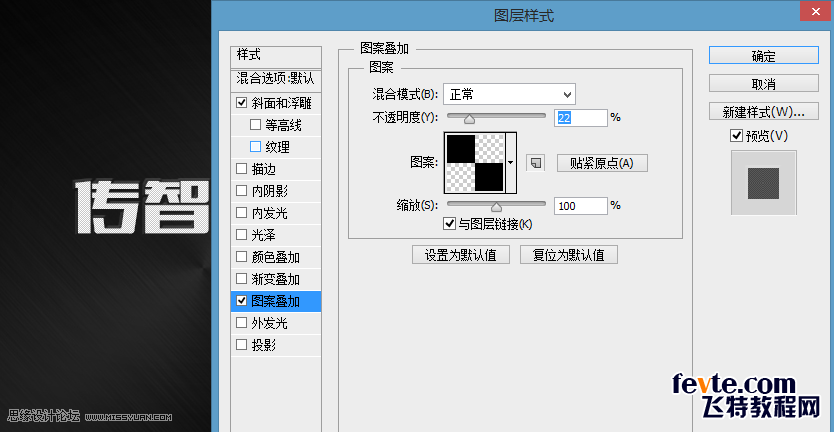Click the checkerboard pattern swatch
The width and height of the screenshot is (834, 432).
474,162
